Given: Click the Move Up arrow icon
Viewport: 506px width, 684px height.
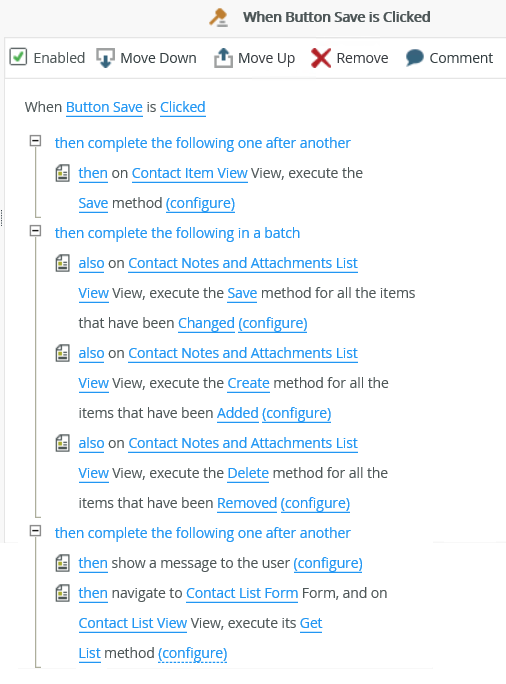Looking at the screenshot, I should pos(223,58).
